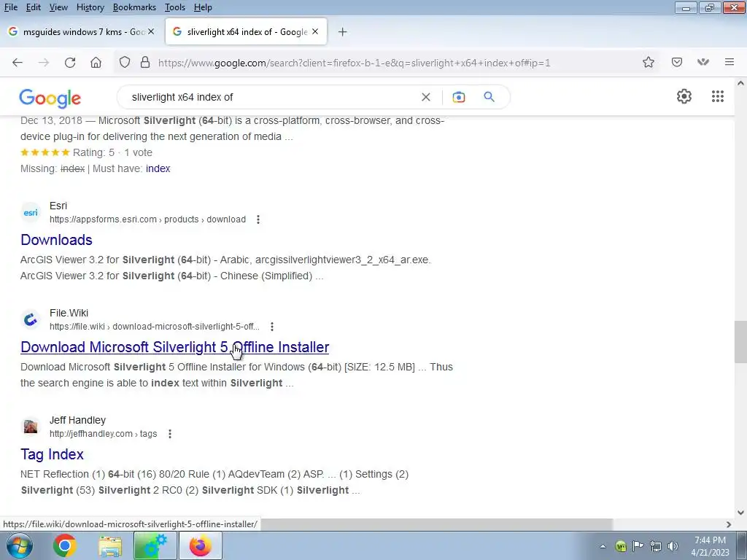This screenshot has width=747, height=560.
Task: Open more options for Jeff Handley result
Action: pyautogui.click(x=170, y=434)
